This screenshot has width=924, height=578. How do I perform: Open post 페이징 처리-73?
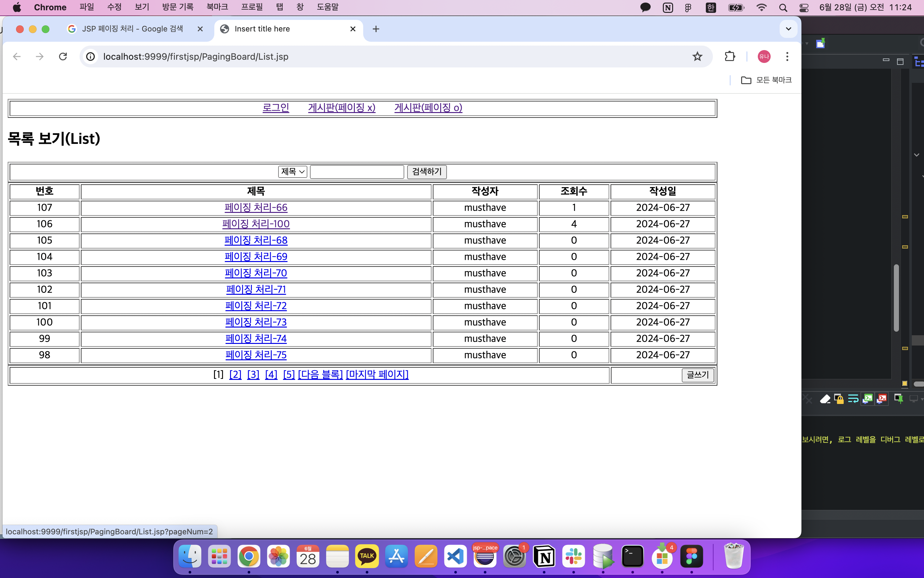coord(256,322)
